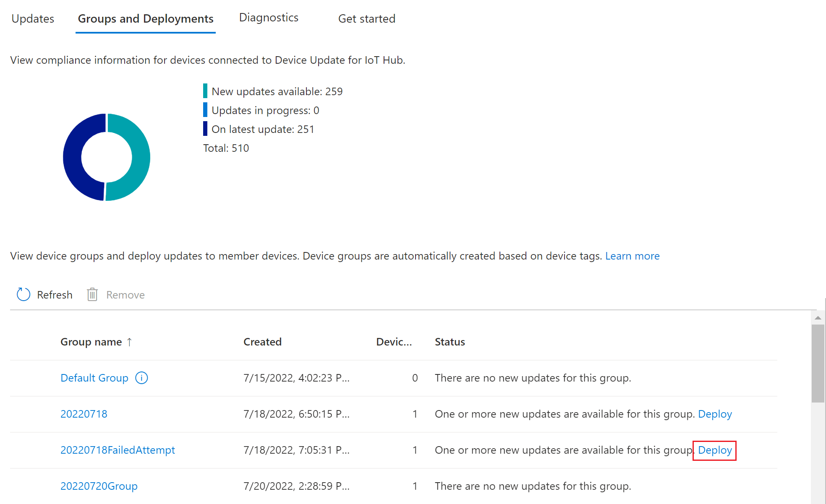Click Deploy link for group 20220718
The width and height of the screenshot is (826, 504).
click(715, 414)
